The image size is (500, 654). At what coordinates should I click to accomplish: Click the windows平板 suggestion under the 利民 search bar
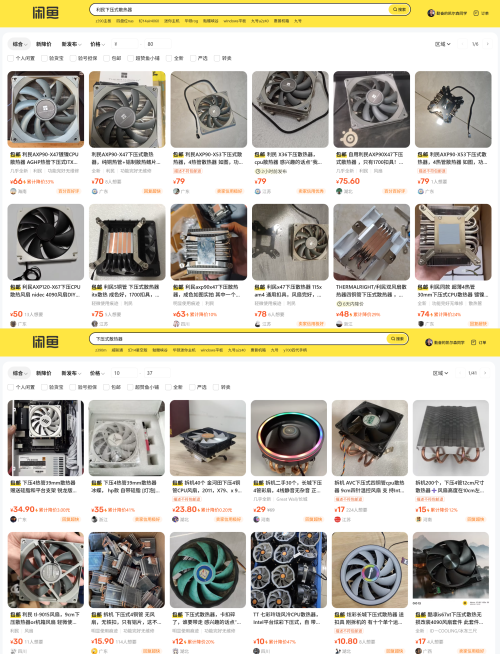coord(234,21)
